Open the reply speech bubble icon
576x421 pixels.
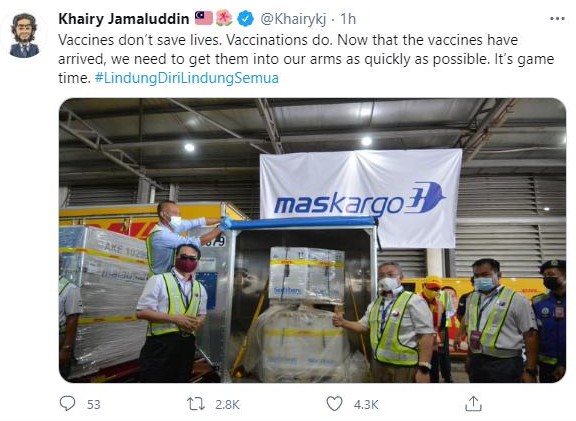[67, 404]
